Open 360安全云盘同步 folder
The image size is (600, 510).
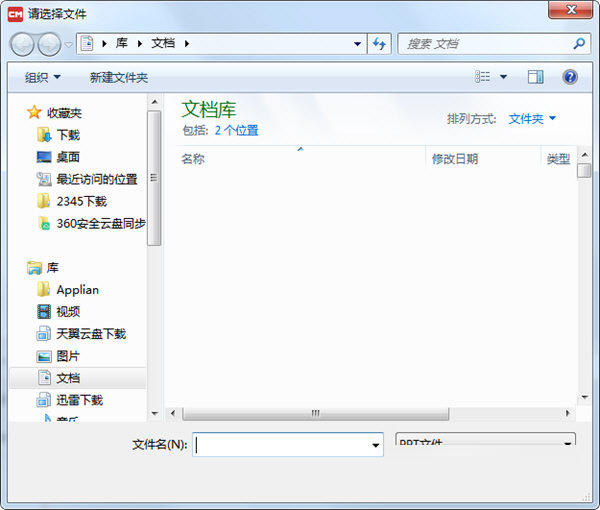point(101,223)
